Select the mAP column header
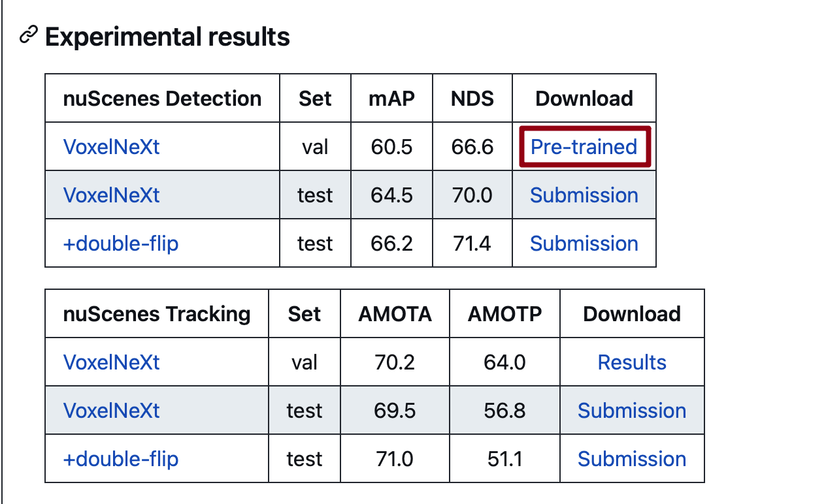The width and height of the screenshot is (826, 504). [x=391, y=98]
